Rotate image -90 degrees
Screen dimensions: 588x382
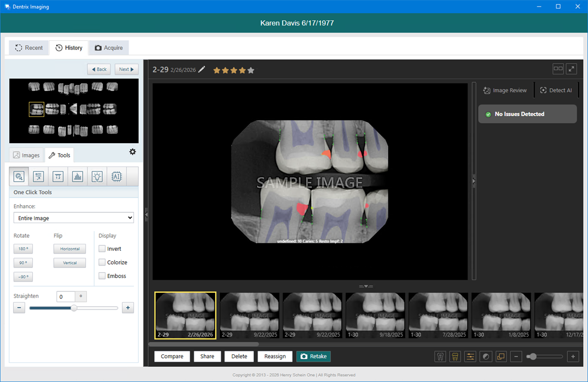tap(23, 276)
